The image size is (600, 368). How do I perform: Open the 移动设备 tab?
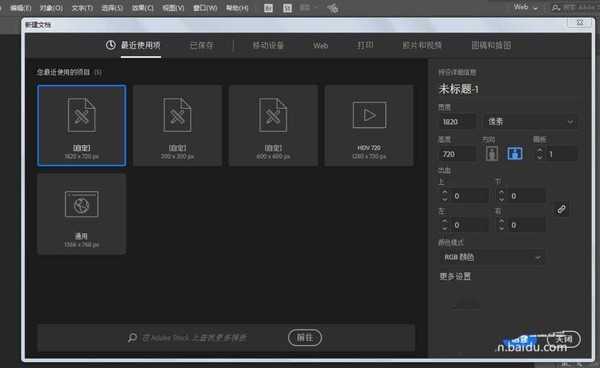pyautogui.click(x=268, y=45)
